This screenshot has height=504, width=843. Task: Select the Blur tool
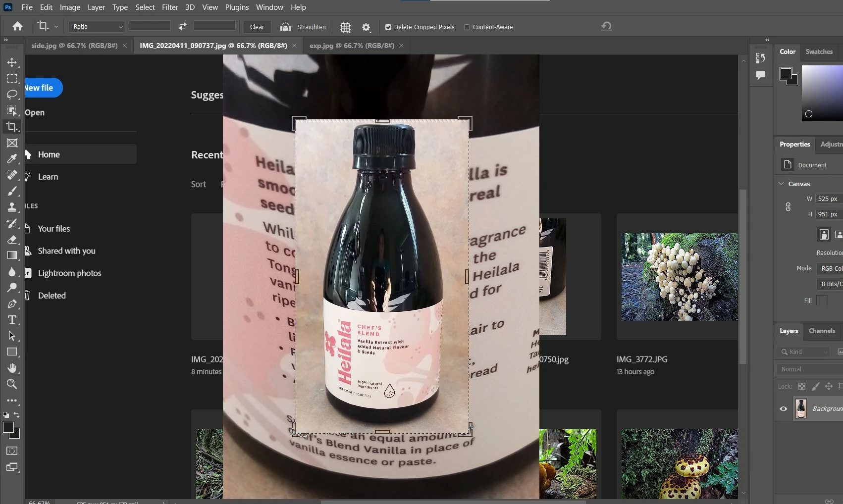click(12, 271)
